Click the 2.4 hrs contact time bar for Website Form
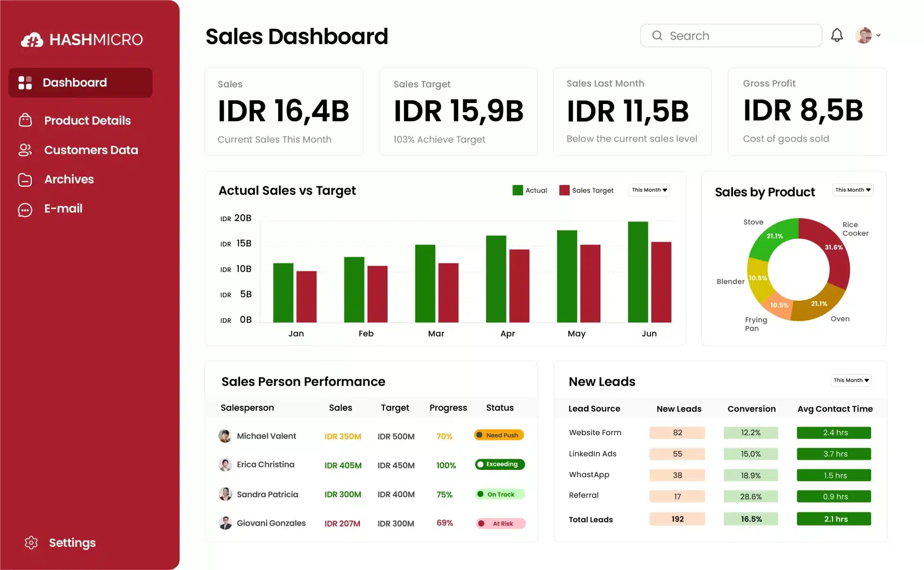 (x=834, y=432)
